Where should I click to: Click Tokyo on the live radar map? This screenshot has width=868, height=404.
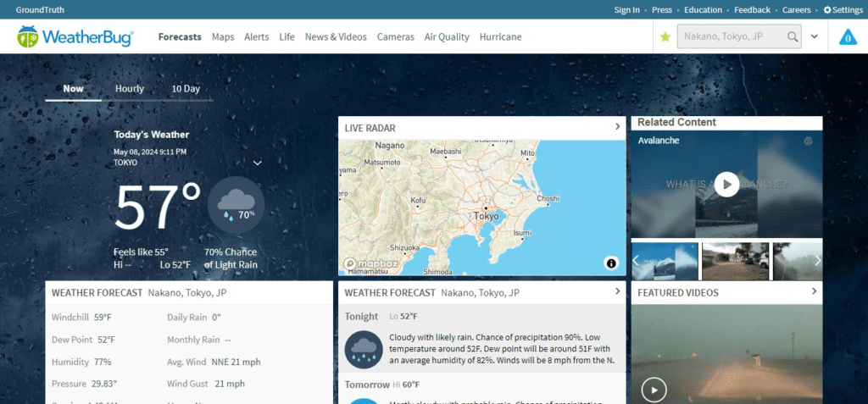486,216
